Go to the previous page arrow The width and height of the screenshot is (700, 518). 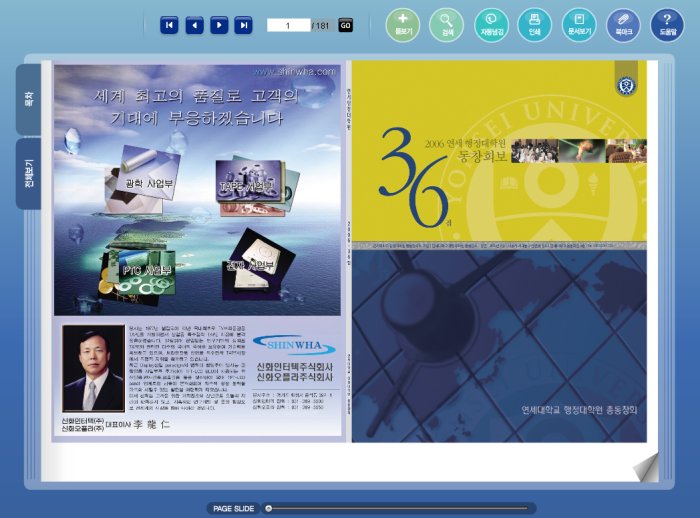(194, 25)
